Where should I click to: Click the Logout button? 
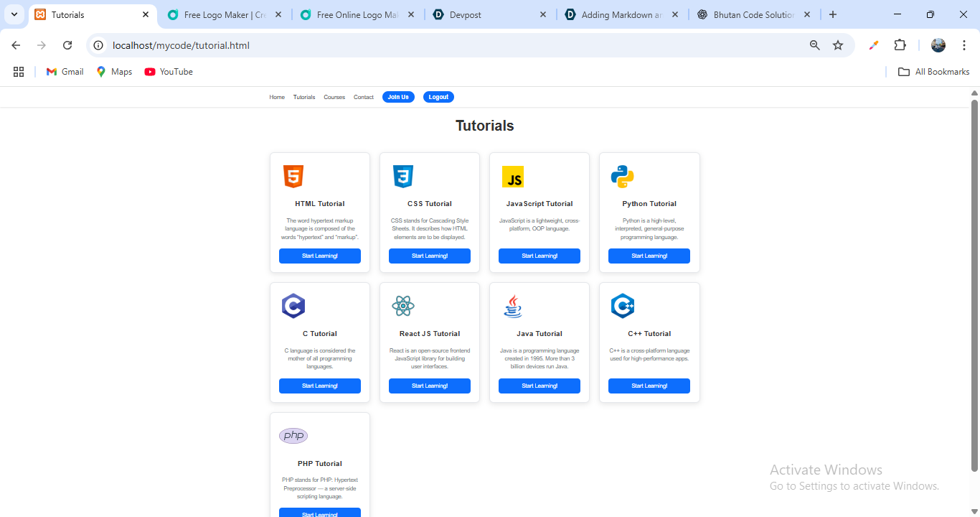click(x=438, y=97)
